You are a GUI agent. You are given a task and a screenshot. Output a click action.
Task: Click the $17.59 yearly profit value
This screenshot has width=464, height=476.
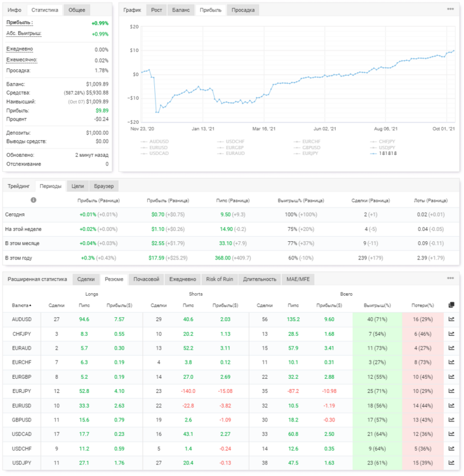156,258
